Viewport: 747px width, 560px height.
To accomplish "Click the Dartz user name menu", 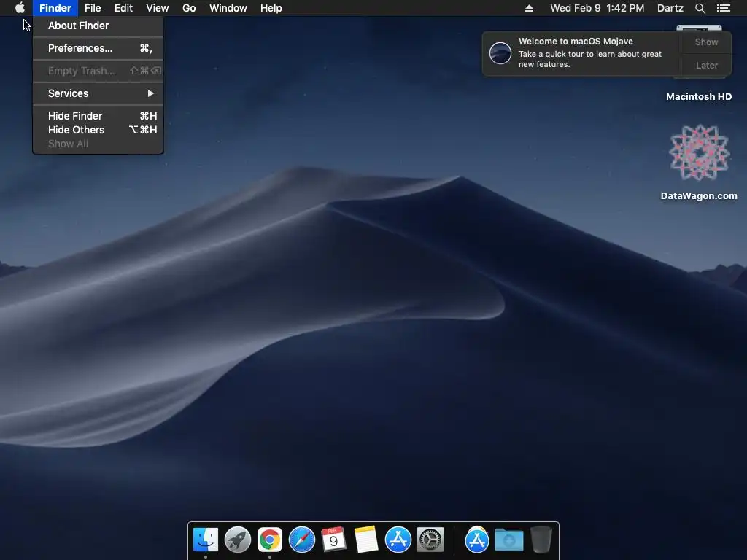I will click(670, 8).
